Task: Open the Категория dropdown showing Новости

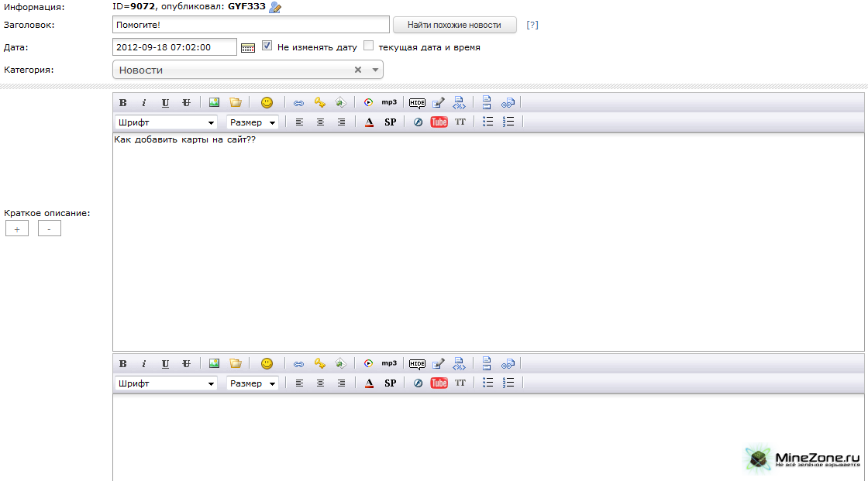Action: [248, 70]
